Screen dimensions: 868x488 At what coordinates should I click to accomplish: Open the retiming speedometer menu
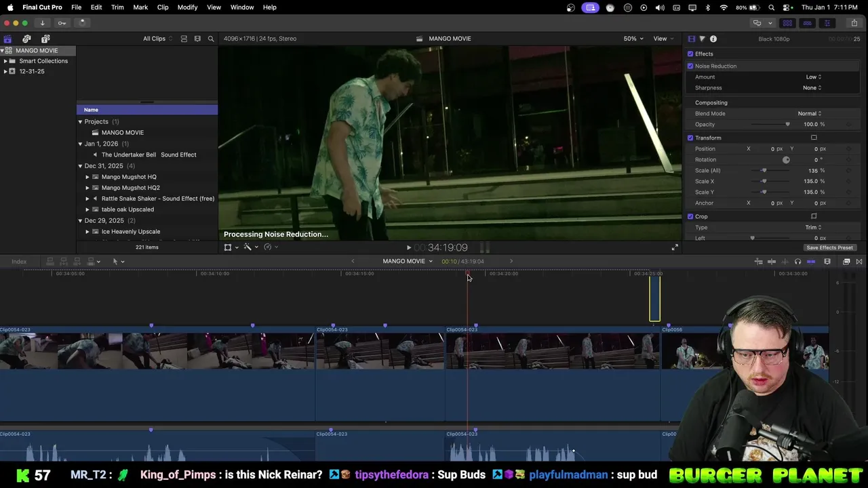270,247
